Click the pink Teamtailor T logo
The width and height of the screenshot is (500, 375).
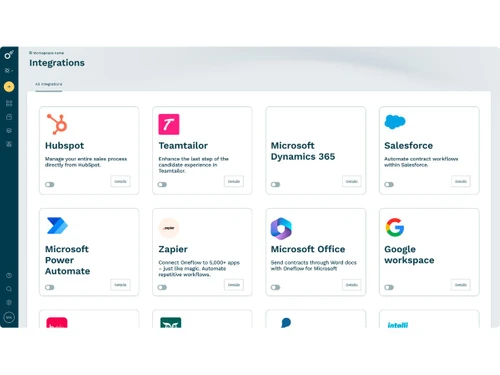(169, 124)
